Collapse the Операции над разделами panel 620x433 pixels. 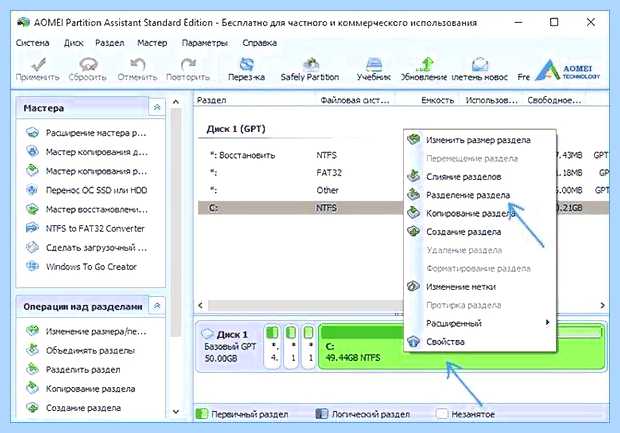tap(157, 306)
